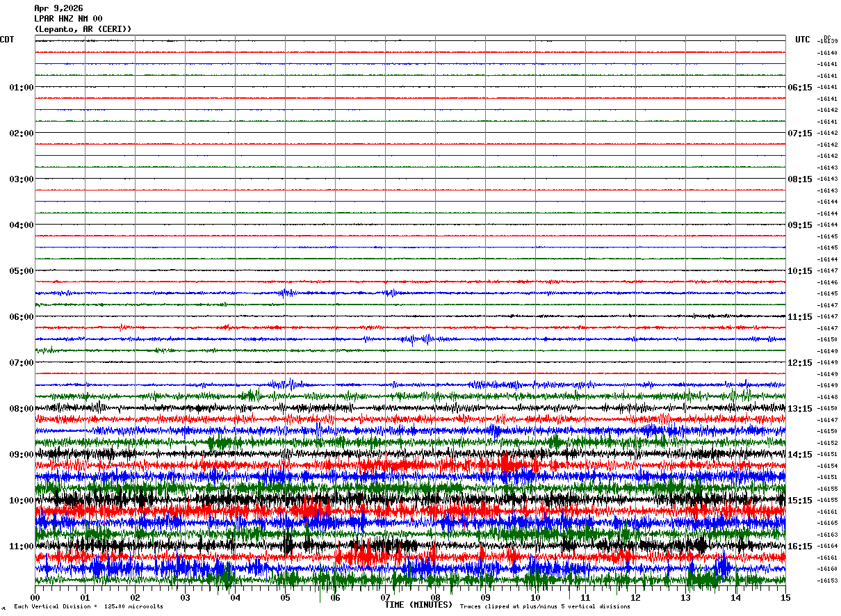Click minute tick label 12 on time axis
This screenshot has width=841, height=616.
coord(636,597)
